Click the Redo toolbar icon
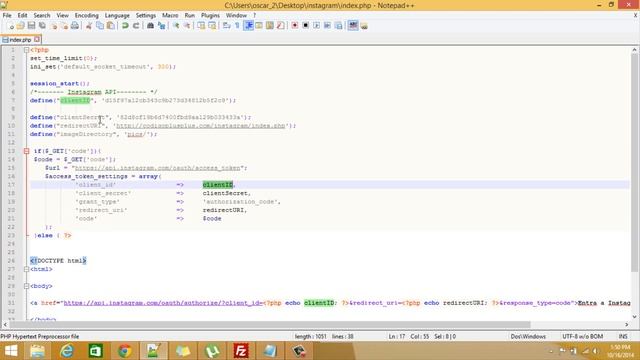640x360 pixels. (x=136, y=26)
